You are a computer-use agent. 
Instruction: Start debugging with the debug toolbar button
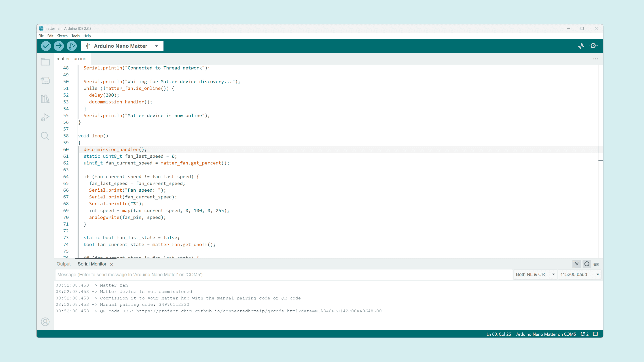(72, 46)
